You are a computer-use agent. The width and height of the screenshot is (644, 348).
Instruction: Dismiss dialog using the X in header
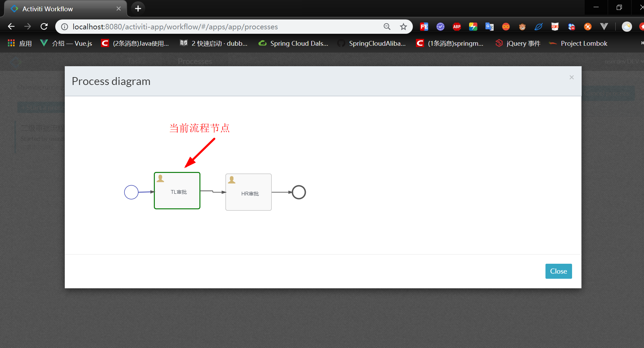tap(572, 77)
